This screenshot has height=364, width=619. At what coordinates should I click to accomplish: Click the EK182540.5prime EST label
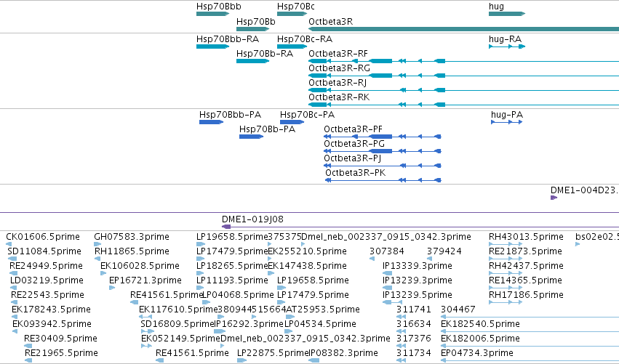pyautogui.click(x=480, y=324)
